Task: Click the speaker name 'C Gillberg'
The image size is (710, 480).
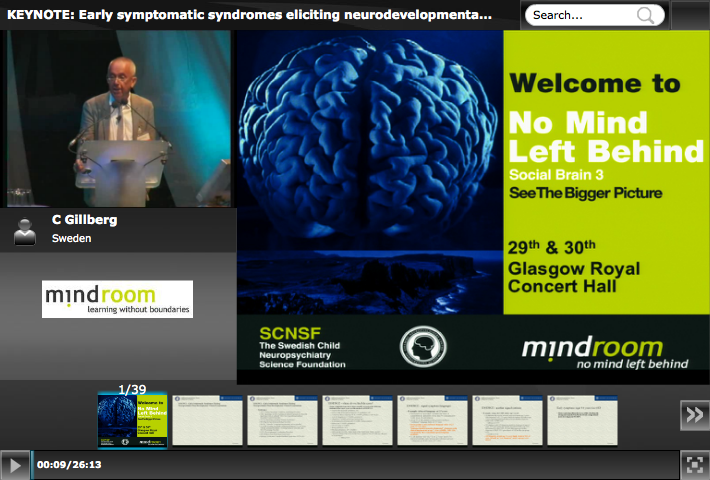Action: coord(85,220)
